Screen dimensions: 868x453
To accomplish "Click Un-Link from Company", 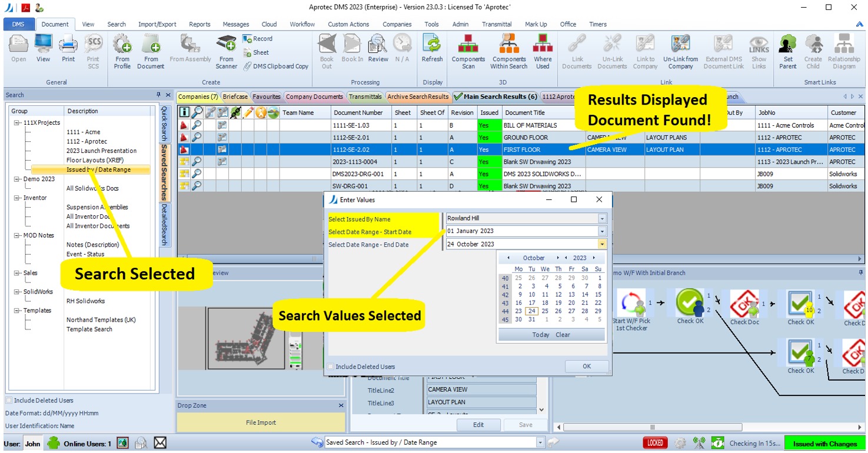I will [x=680, y=52].
